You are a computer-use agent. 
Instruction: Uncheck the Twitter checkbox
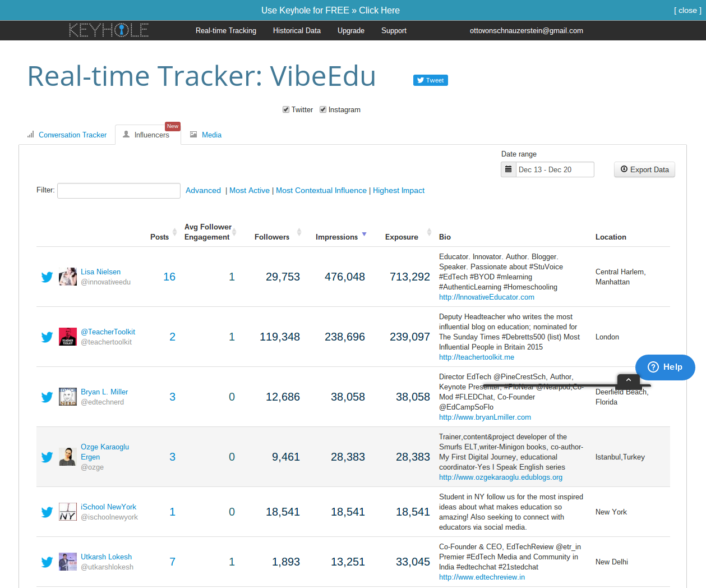pos(286,109)
